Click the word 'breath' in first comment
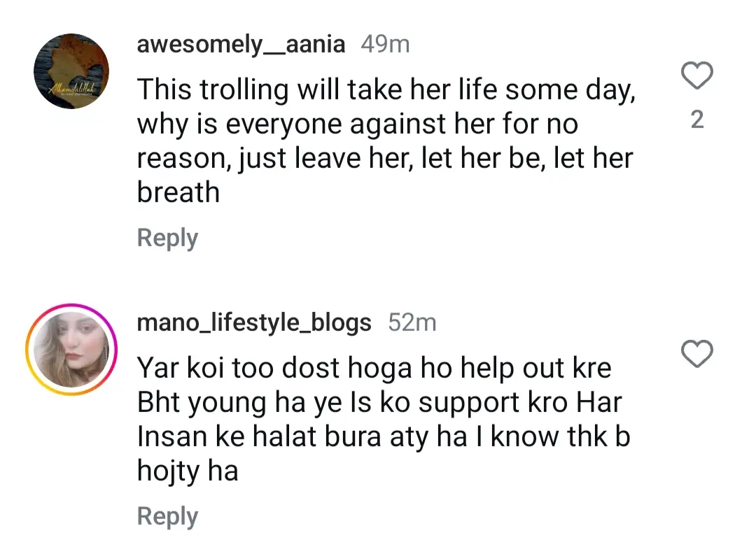Screen dimensions: 756x554 click(178, 192)
